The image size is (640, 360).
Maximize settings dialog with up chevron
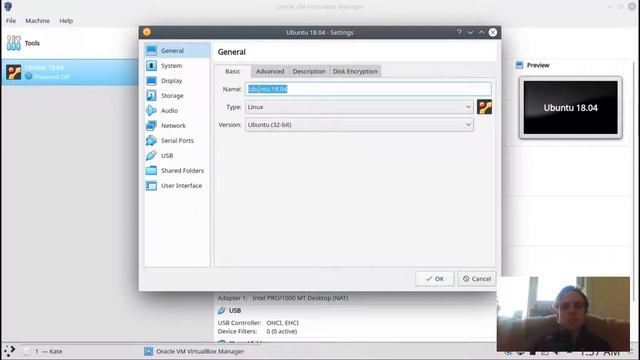pos(482,32)
